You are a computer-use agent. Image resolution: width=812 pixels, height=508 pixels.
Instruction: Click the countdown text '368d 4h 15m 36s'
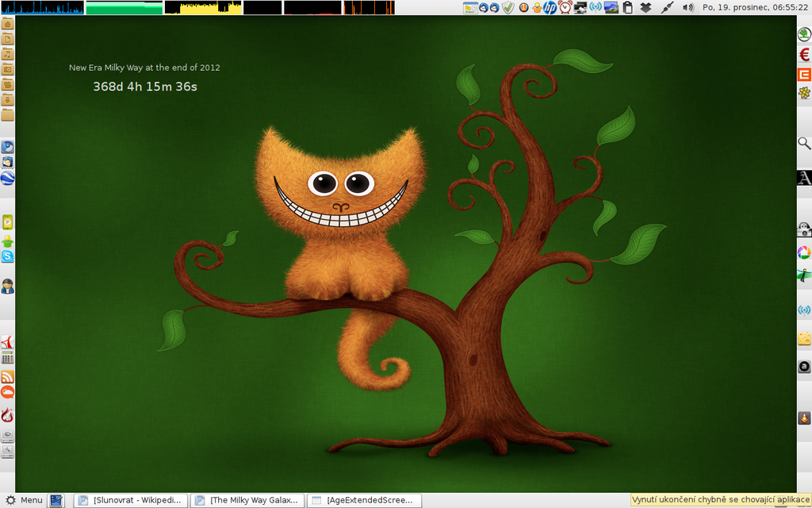click(x=145, y=87)
